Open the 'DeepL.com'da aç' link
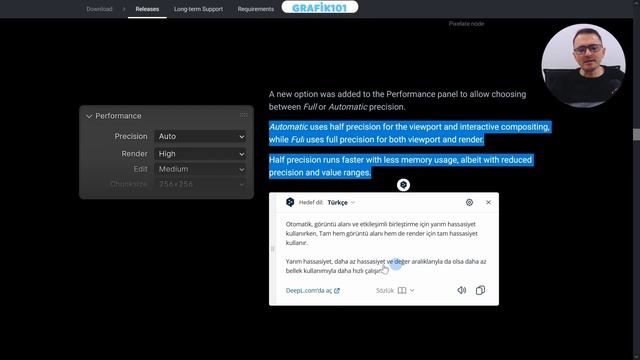640x360 pixels. point(313,291)
